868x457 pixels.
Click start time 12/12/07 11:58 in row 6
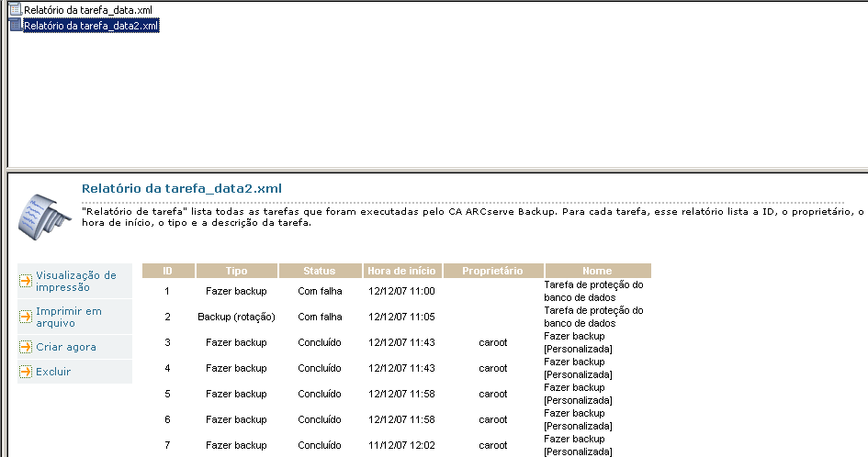tap(402, 419)
